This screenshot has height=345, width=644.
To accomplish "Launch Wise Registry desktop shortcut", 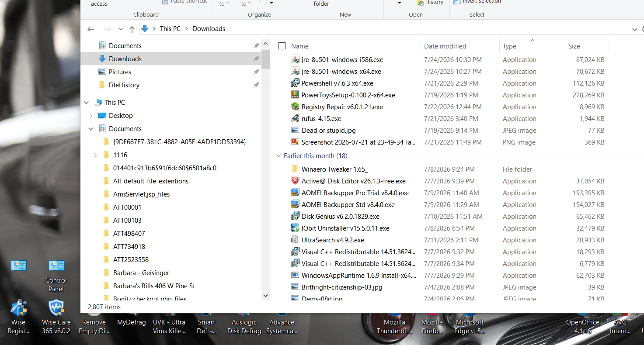I will (x=18, y=317).
